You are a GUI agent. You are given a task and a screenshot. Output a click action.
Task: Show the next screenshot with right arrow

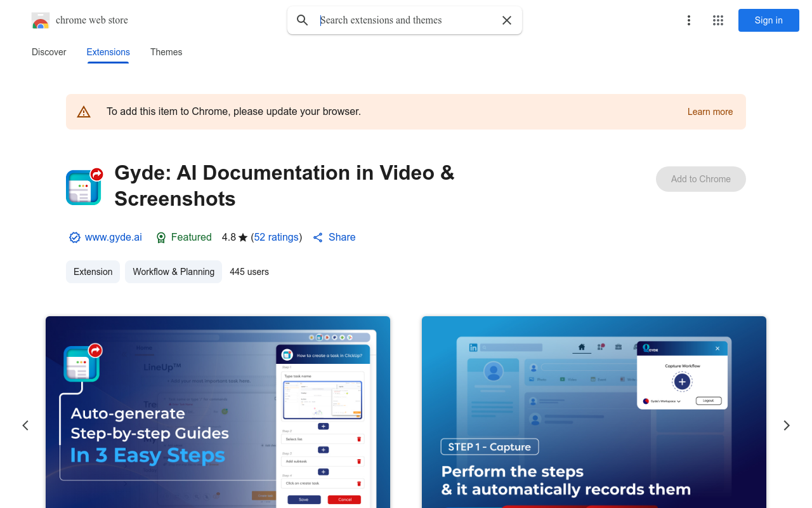point(787,425)
